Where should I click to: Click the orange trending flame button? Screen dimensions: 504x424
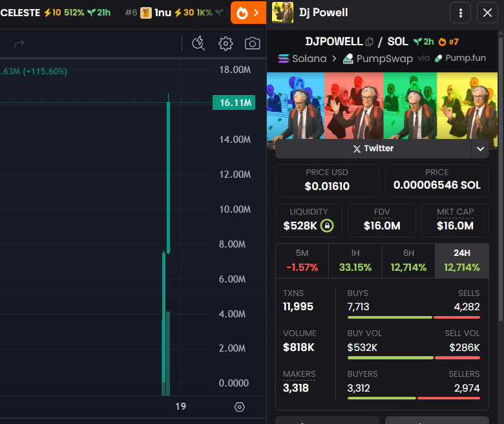tap(248, 13)
